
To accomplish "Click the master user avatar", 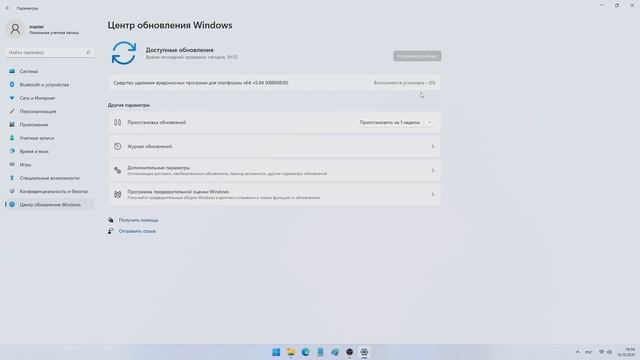I will (15, 29).
